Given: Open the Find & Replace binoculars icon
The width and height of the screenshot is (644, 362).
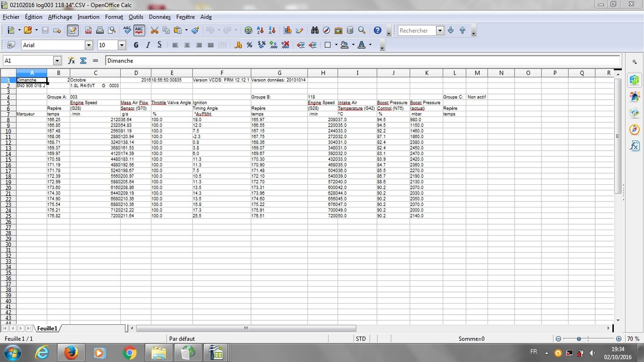Looking at the screenshot, I should click(x=315, y=30).
